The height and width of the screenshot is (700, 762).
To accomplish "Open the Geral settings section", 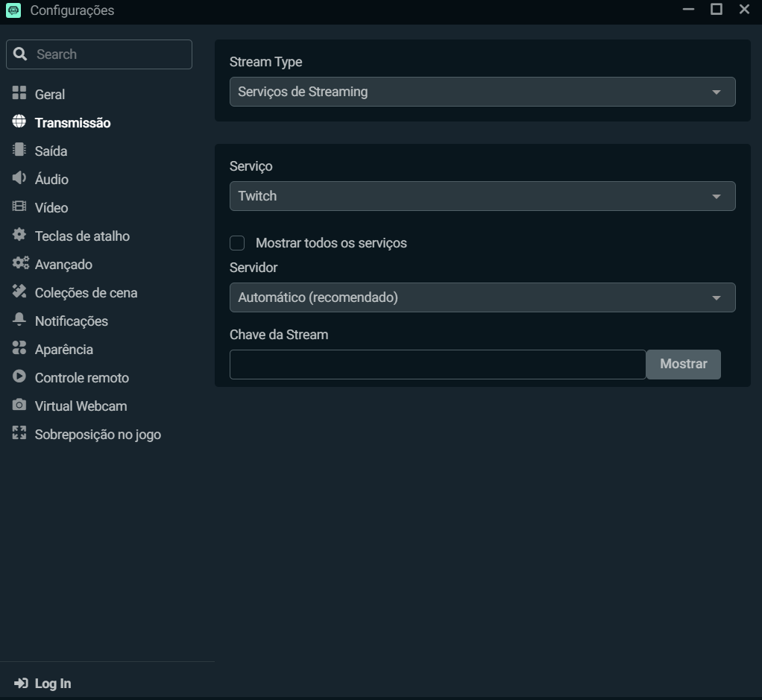I will click(x=49, y=94).
